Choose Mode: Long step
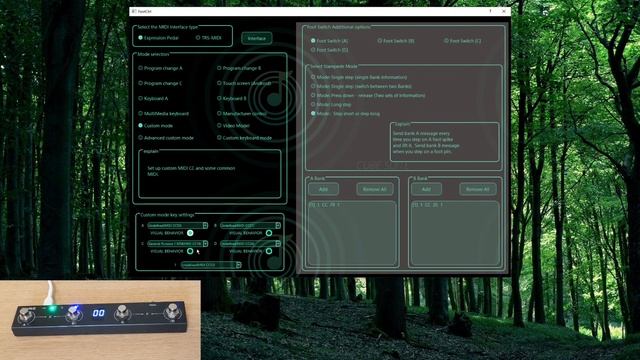Viewport: 640px width, 360px height. (x=331, y=105)
